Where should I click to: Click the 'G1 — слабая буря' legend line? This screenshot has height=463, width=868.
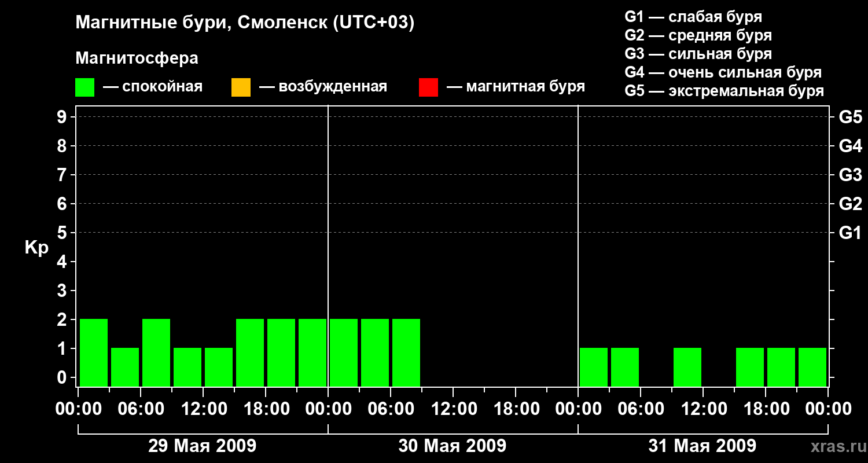[693, 16]
